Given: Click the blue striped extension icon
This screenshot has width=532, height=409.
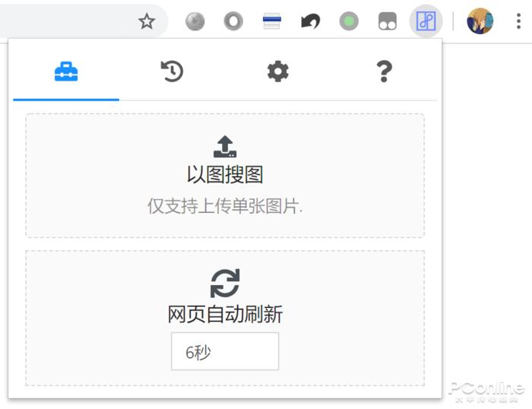Looking at the screenshot, I should pyautogui.click(x=272, y=21).
